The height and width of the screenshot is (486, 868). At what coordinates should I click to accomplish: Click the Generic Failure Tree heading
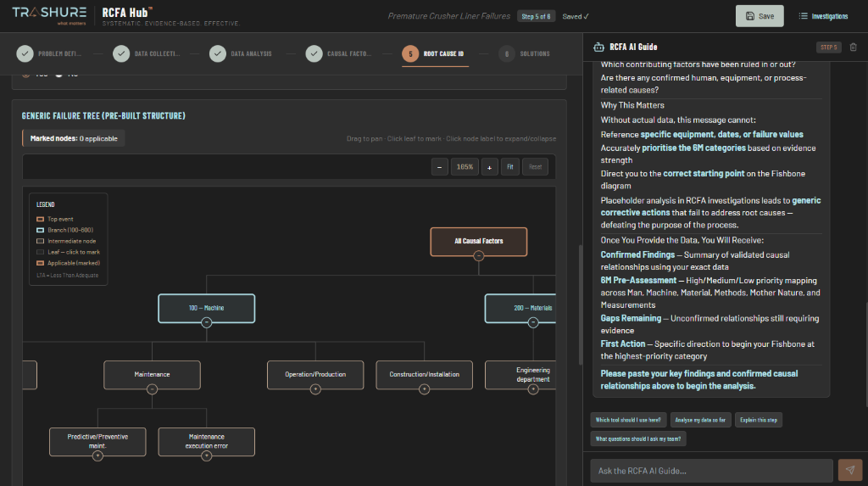103,116
